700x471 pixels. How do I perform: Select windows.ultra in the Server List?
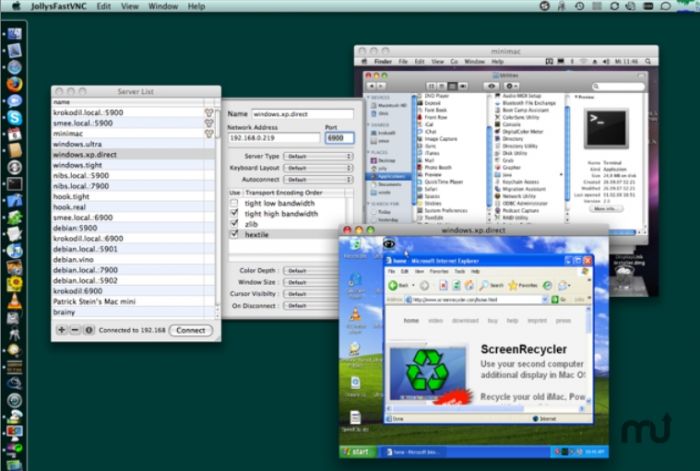coord(133,144)
